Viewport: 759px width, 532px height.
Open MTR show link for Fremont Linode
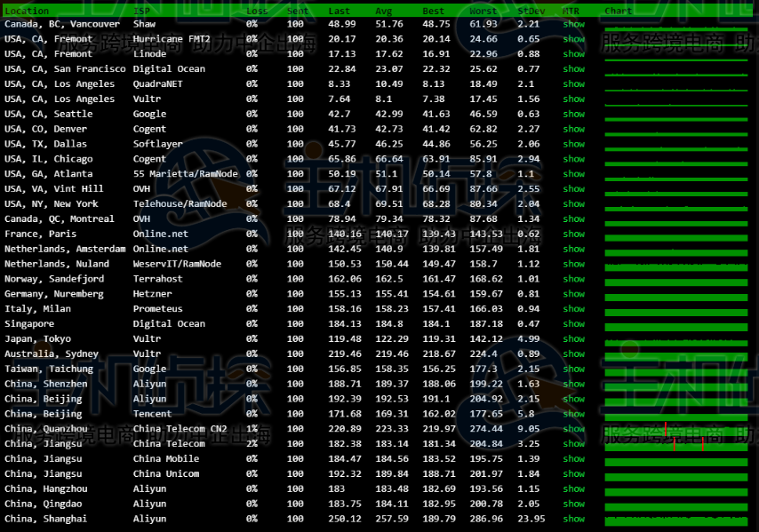[573, 54]
